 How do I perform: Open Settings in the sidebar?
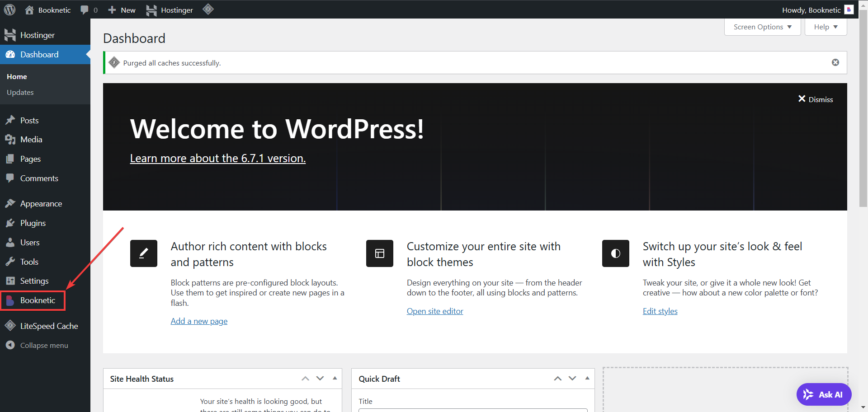(x=45, y=281)
